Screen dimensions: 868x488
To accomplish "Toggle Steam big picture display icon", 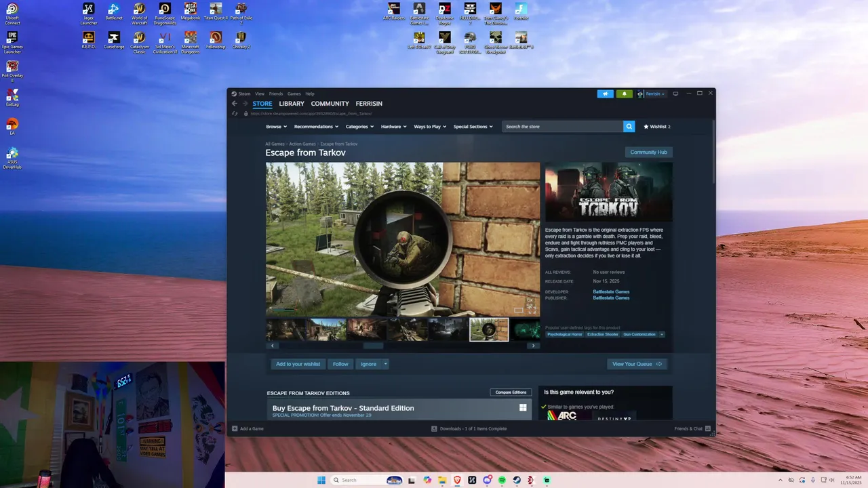I will pyautogui.click(x=675, y=94).
